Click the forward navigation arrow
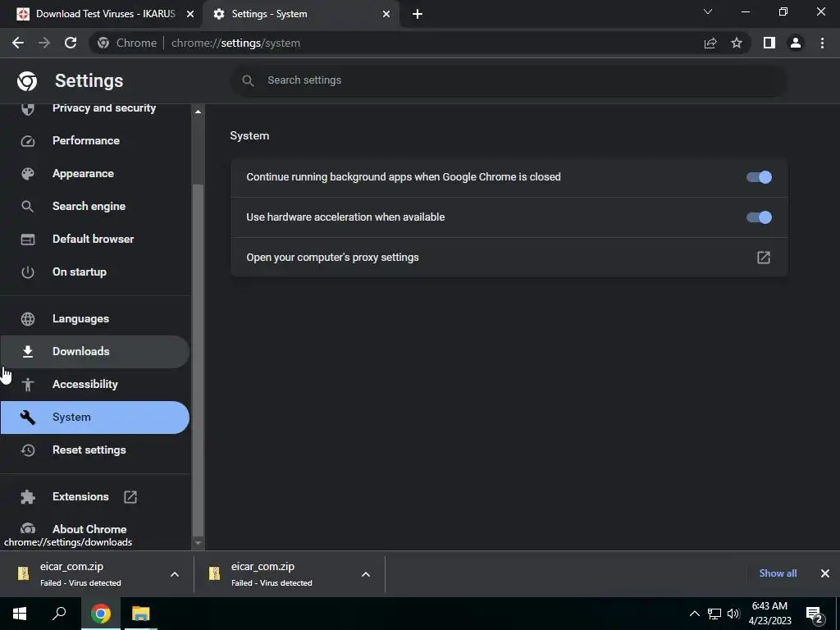The width and height of the screenshot is (840, 630). point(44,43)
